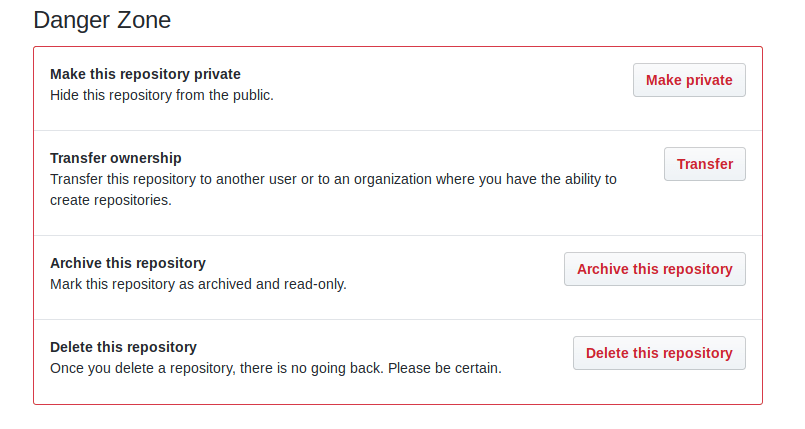Screen dimensions: 805x429
Task: Click the 'create repositories.' text line
Action: click(111, 200)
